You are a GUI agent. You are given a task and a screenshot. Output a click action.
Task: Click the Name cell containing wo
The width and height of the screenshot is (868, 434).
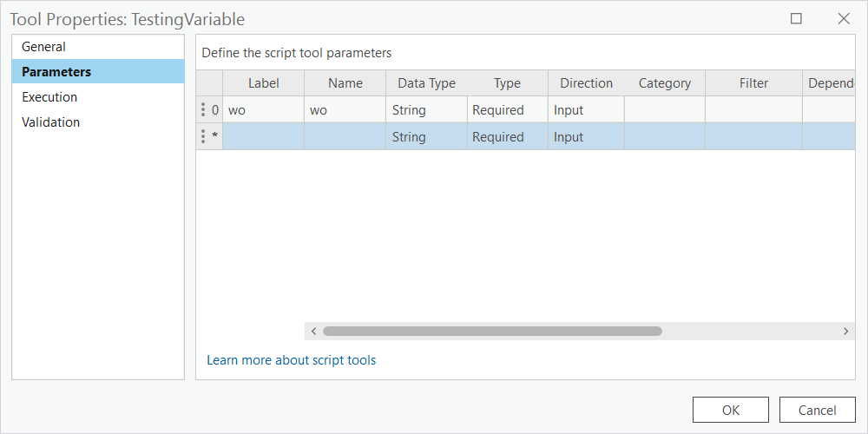[345, 110]
